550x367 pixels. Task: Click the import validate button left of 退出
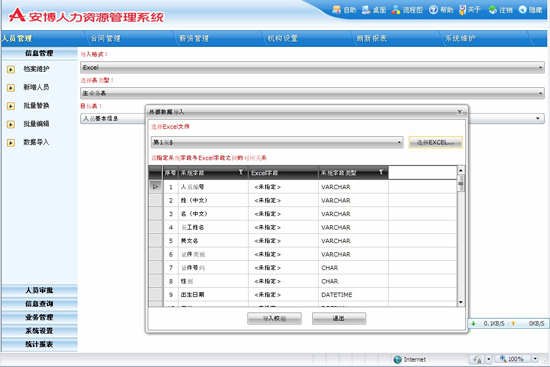tap(274, 318)
